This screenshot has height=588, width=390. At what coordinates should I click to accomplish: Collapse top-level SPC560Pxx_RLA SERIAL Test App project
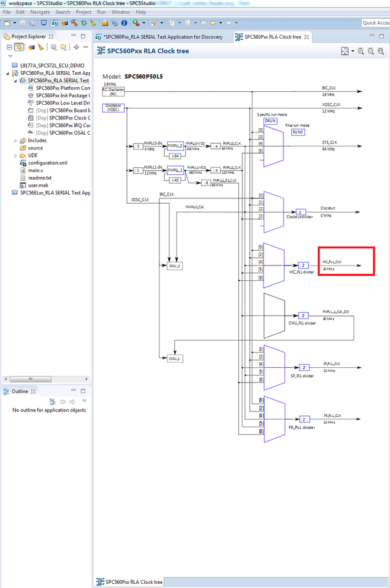(x=8, y=73)
